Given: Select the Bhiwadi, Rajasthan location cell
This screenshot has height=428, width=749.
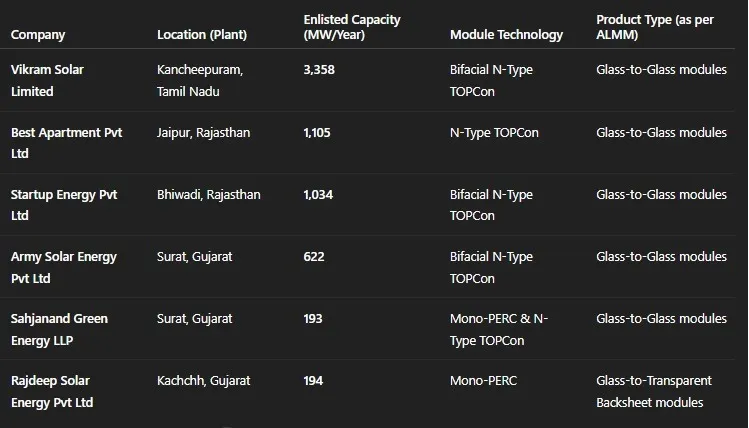Looking at the screenshot, I should (208, 195).
